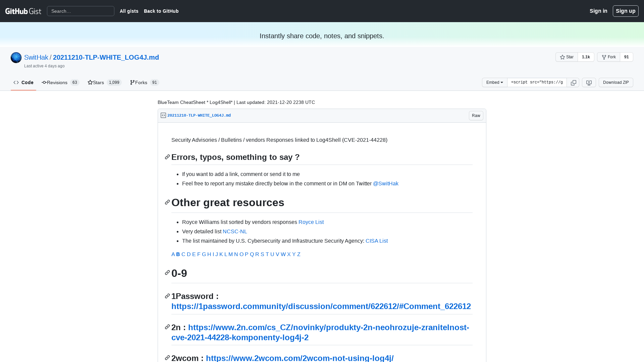The width and height of the screenshot is (644, 362).
Task: Click the embed script text field
Action: [537, 82]
